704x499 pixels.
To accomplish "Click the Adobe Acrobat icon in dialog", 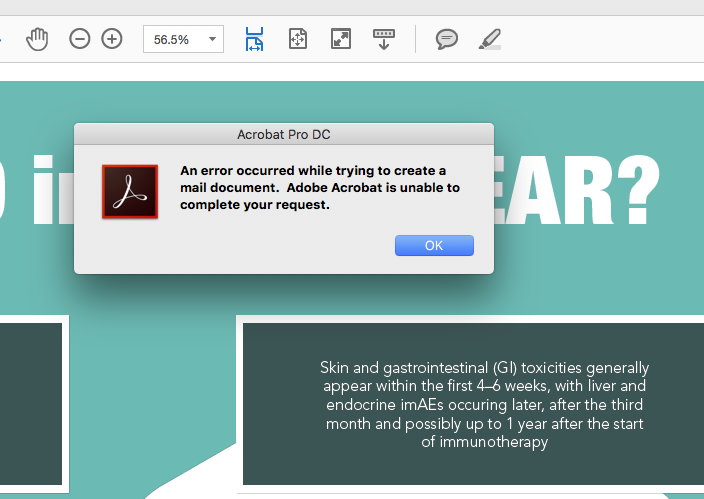I will pyautogui.click(x=130, y=192).
